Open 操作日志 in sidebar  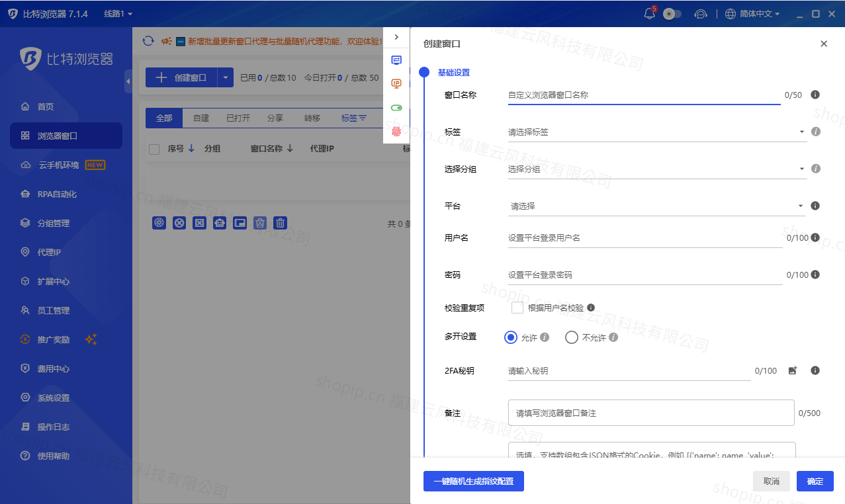click(66, 427)
